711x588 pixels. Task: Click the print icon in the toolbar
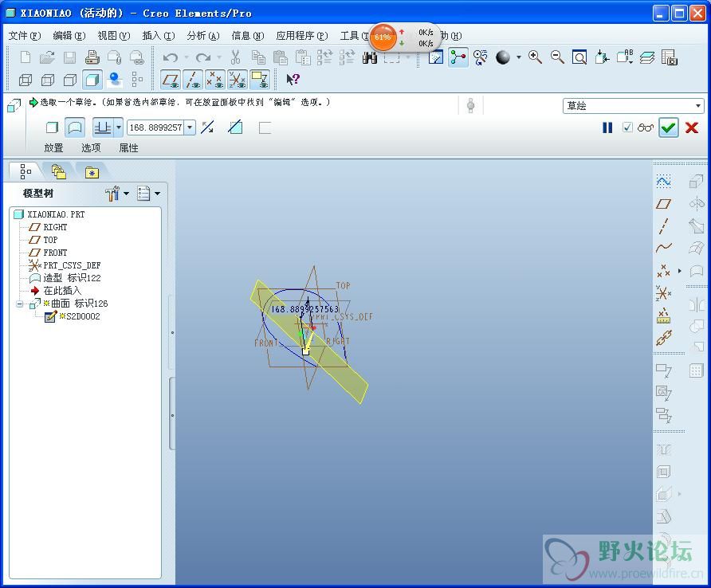point(92,57)
